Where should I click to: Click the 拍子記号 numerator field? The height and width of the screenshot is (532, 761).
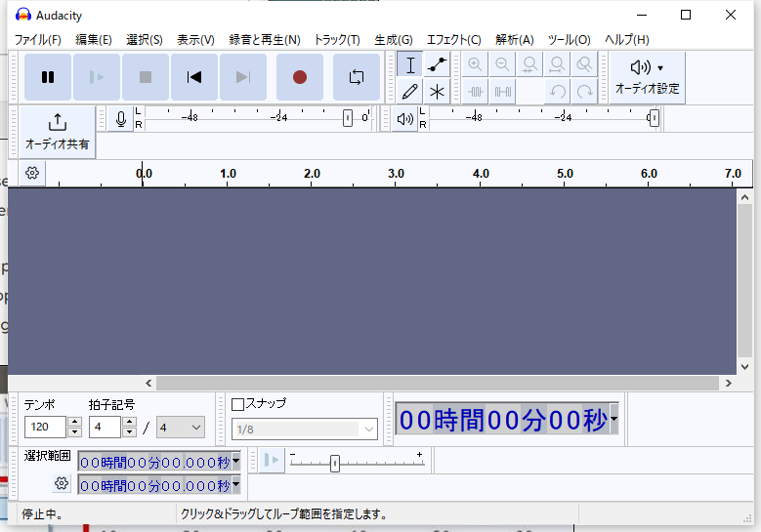click(105, 427)
